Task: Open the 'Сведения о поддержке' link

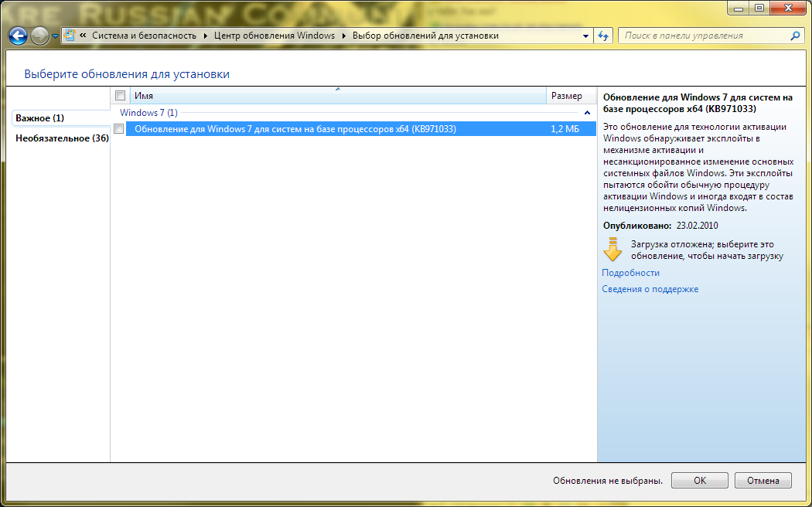Action: (x=650, y=289)
